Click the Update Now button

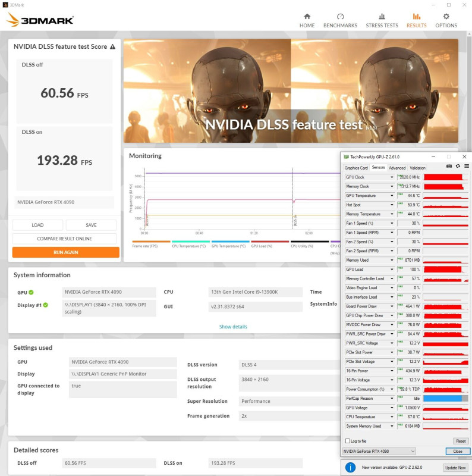tap(455, 468)
